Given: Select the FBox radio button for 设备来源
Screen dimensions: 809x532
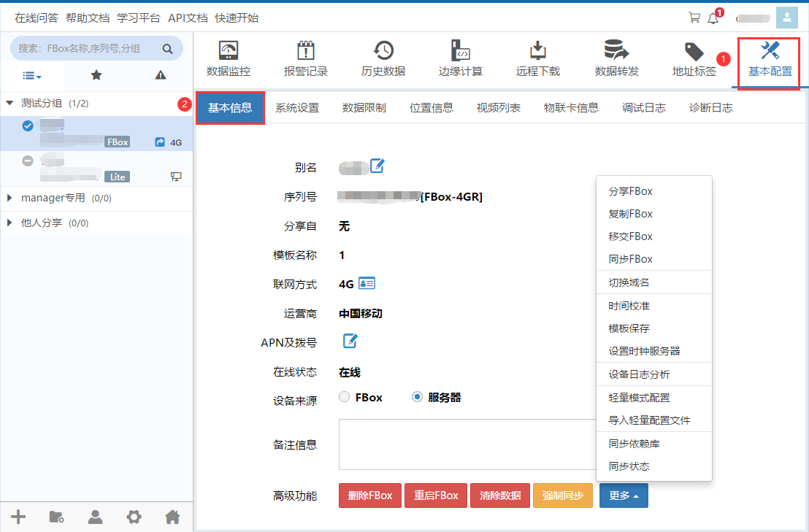Looking at the screenshot, I should 345,398.
